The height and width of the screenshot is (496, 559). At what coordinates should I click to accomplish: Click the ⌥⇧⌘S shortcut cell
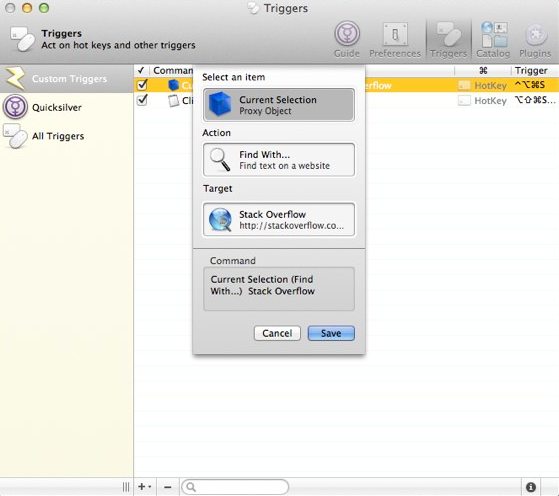pyautogui.click(x=535, y=100)
